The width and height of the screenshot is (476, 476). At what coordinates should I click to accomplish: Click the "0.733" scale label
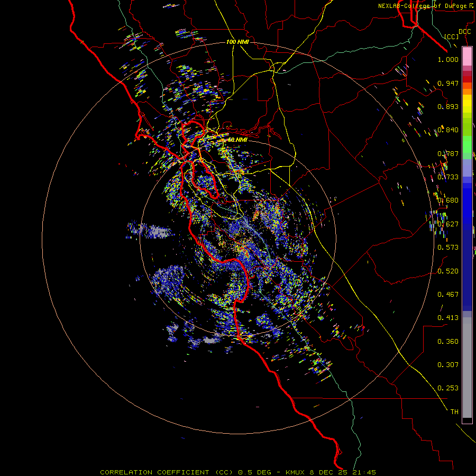[448, 177]
